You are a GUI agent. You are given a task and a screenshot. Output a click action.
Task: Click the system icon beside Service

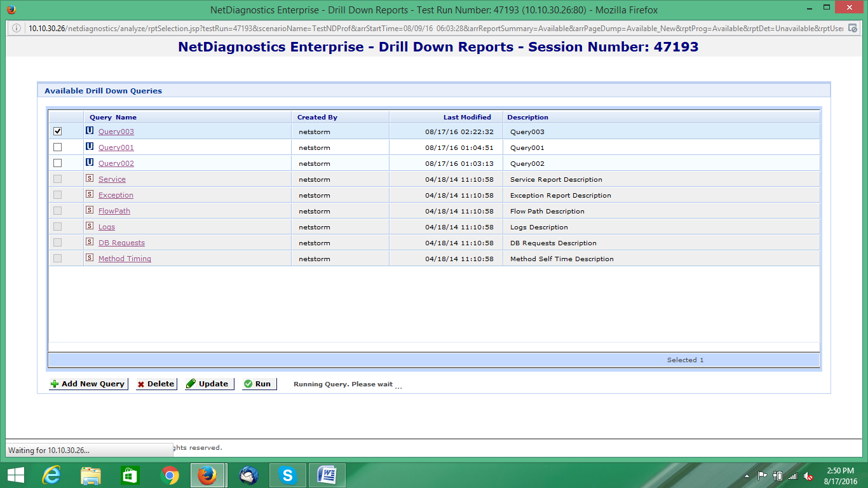pyautogui.click(x=90, y=179)
